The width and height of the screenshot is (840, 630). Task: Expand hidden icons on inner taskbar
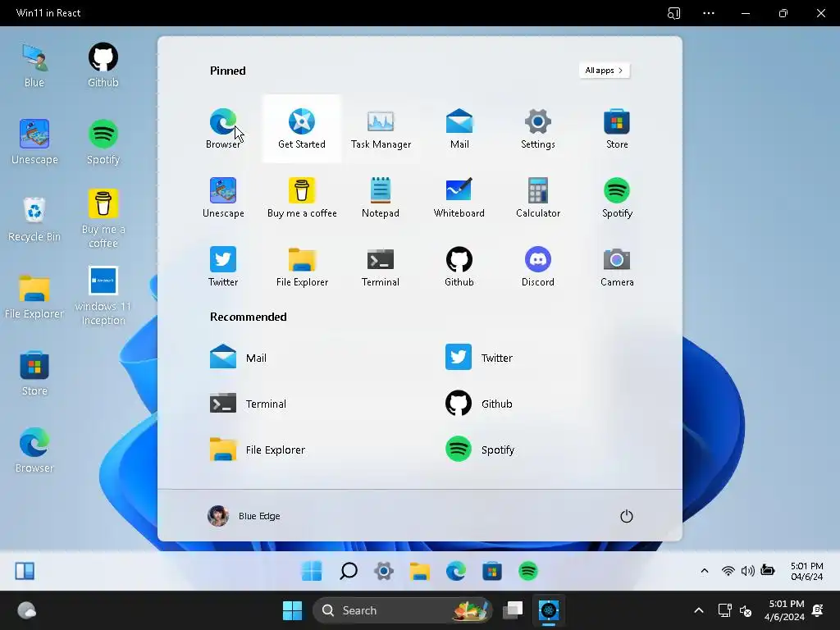coord(705,571)
